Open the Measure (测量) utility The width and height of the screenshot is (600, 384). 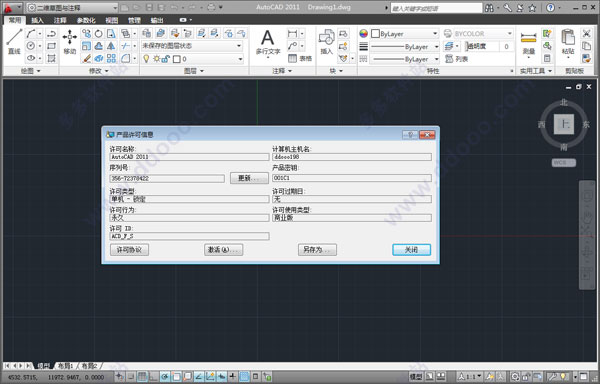tap(528, 42)
